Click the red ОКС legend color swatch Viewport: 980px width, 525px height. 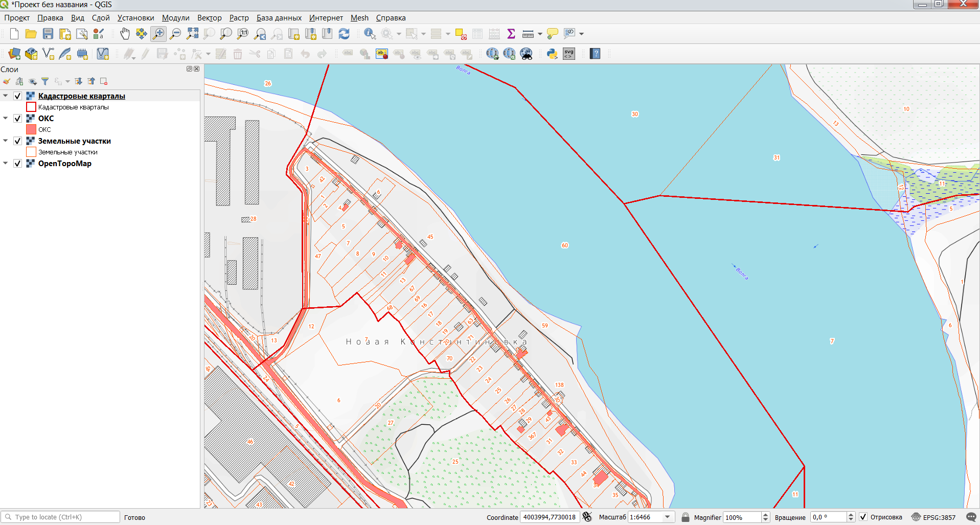coord(31,129)
